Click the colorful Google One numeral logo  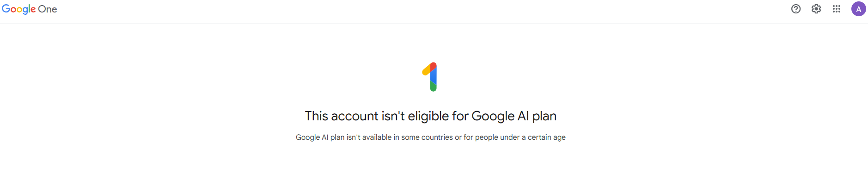(430, 77)
